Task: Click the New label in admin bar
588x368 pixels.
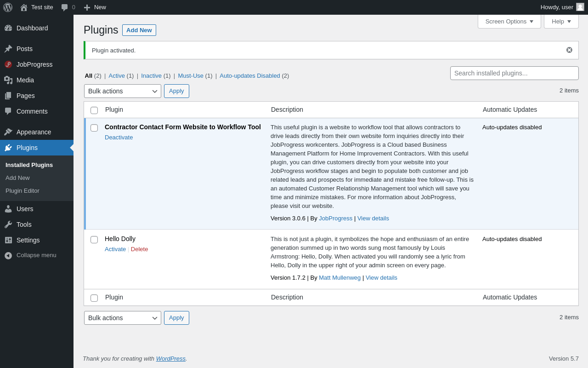Action: click(100, 7)
